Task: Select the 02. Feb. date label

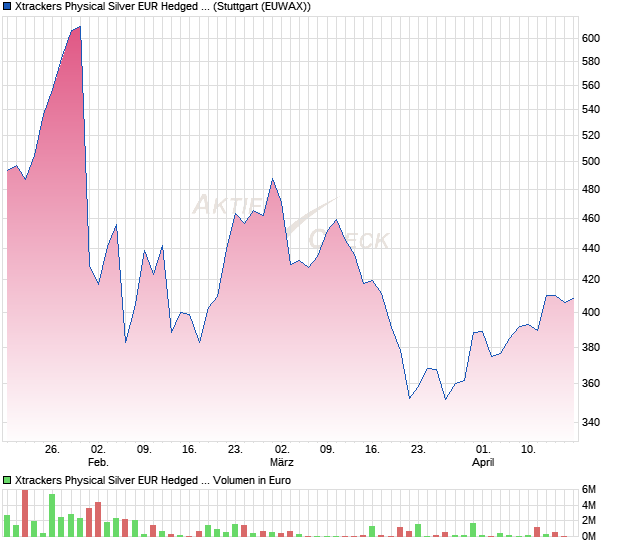Action: pyautogui.click(x=98, y=456)
